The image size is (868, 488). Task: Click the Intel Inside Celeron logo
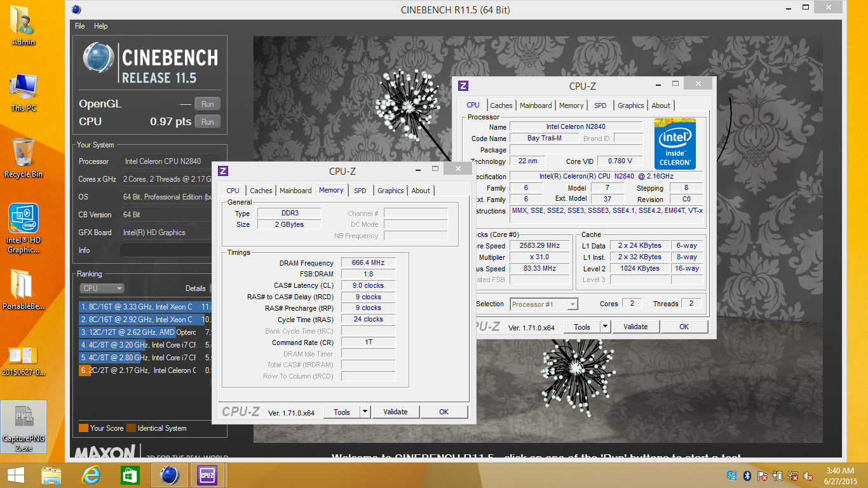point(675,144)
